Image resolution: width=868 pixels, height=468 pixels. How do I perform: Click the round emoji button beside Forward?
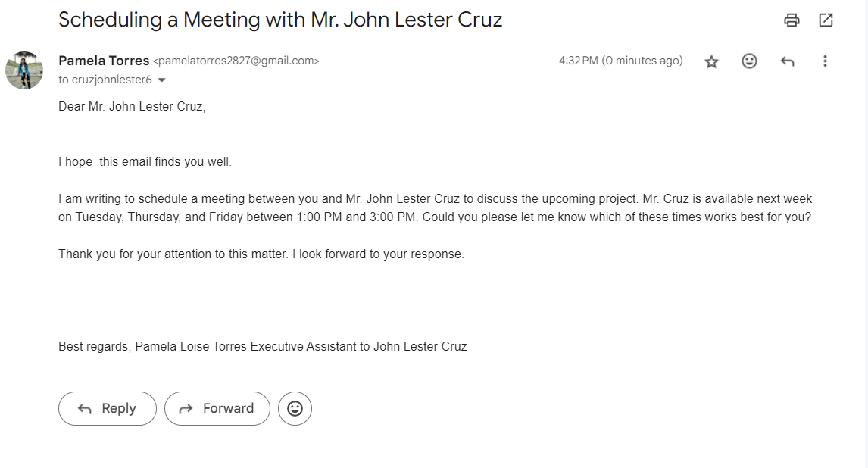[x=295, y=408]
